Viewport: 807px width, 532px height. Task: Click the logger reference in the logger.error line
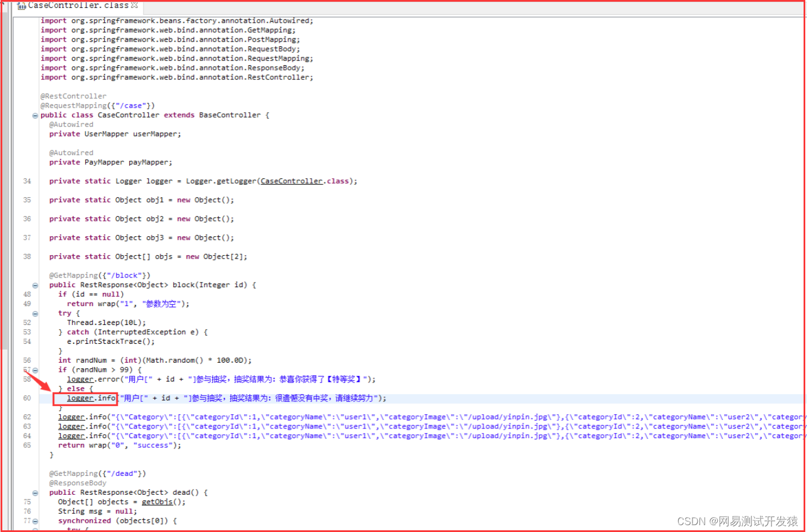80,379
